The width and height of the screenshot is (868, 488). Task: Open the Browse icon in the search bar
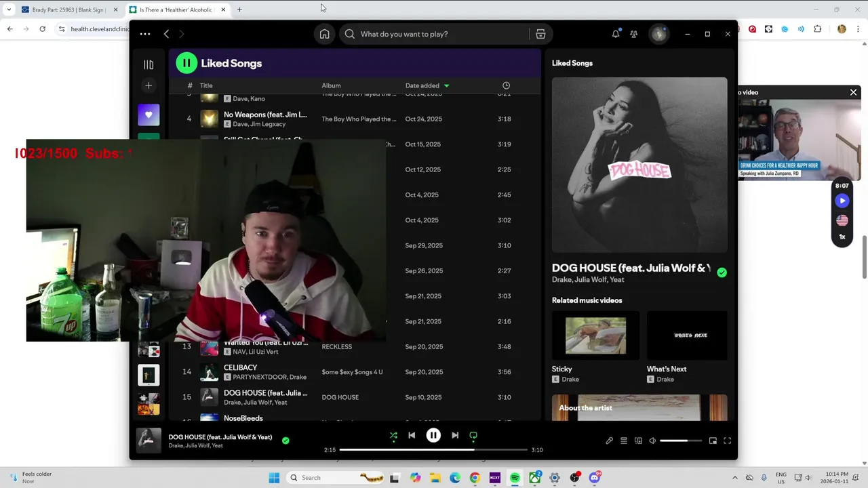coord(540,34)
